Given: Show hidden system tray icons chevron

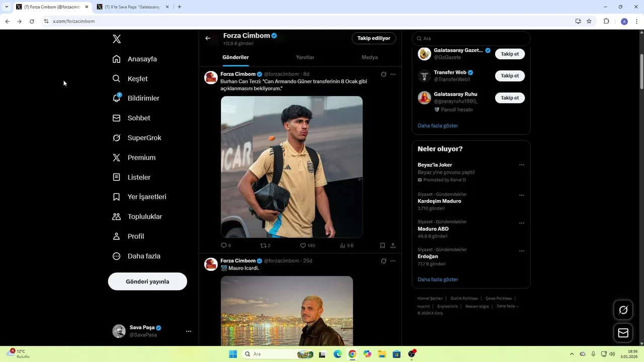Looking at the screenshot, I should pyautogui.click(x=572, y=354).
